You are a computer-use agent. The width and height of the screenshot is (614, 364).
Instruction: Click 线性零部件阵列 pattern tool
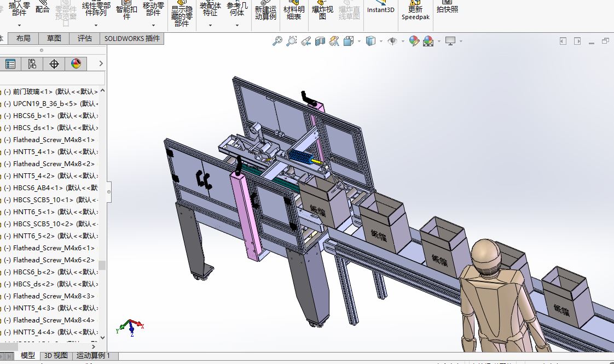[x=96, y=9]
